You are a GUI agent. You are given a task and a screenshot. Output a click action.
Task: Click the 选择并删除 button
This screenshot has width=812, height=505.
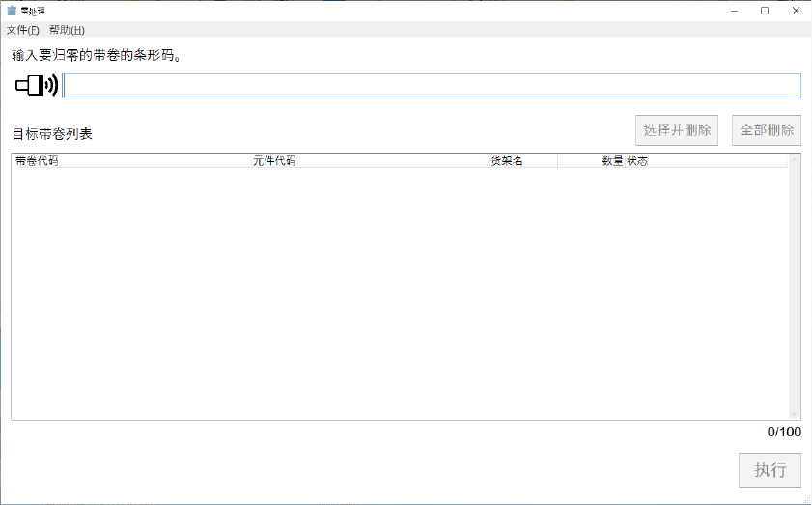677,130
